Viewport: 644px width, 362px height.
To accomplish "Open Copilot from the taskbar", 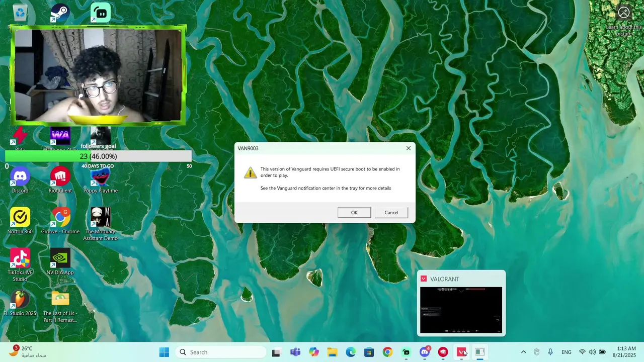I will pyautogui.click(x=314, y=352).
